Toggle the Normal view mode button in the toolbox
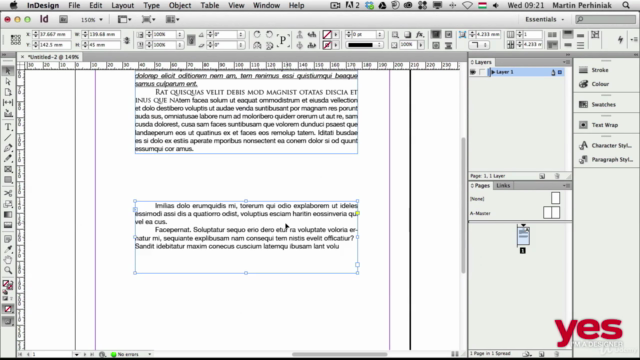This screenshot has width=640, height=360. (x=8, y=322)
